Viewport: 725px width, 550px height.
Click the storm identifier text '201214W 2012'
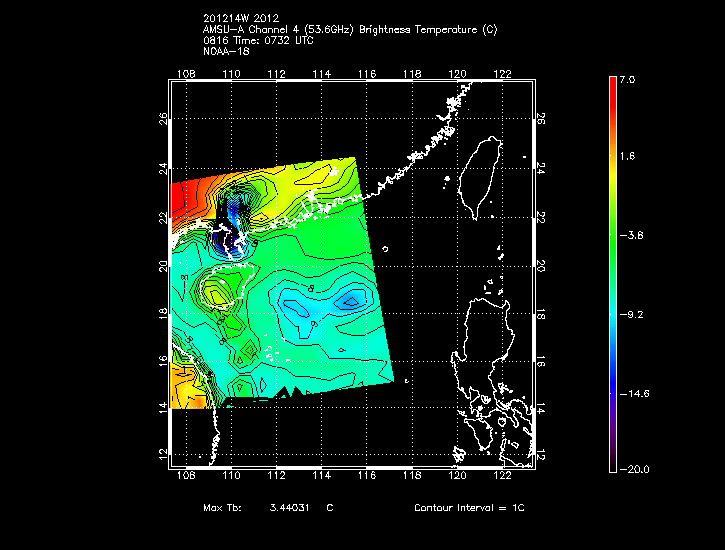(241, 18)
